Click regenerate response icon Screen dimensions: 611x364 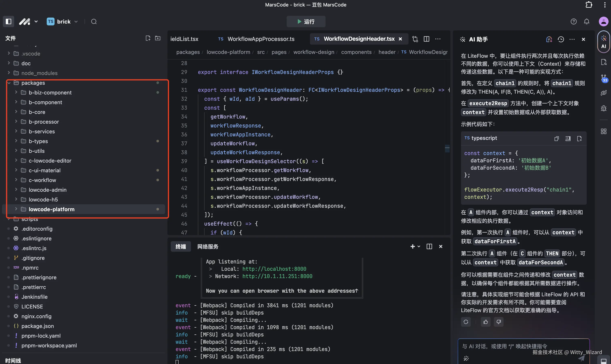coord(466,322)
